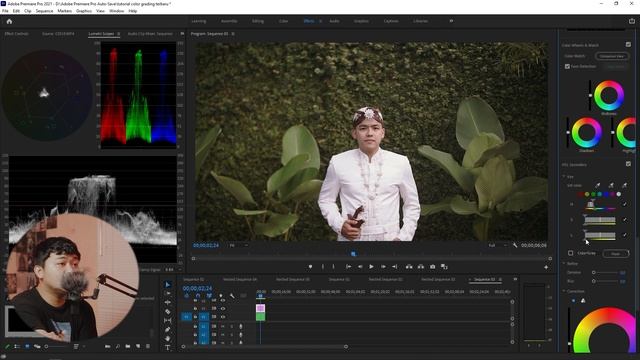Screen dimensions: 640x360
Task: Step forward one frame
Action: (x=383, y=267)
